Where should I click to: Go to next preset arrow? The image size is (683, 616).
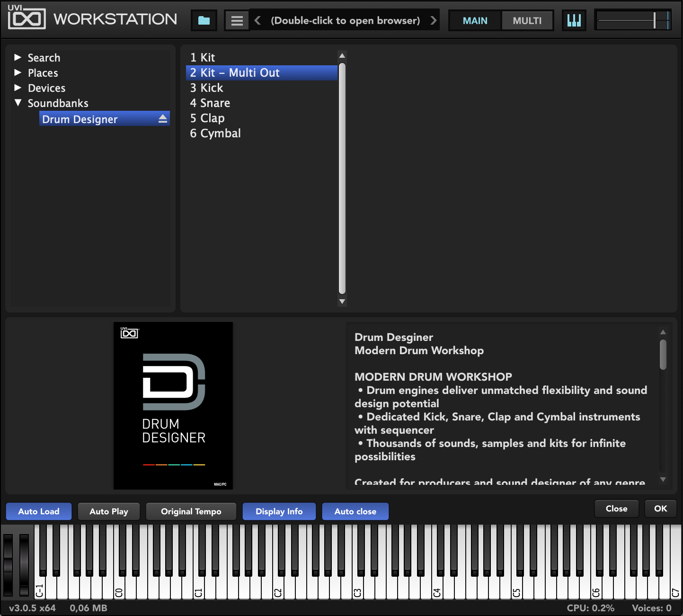tap(433, 20)
